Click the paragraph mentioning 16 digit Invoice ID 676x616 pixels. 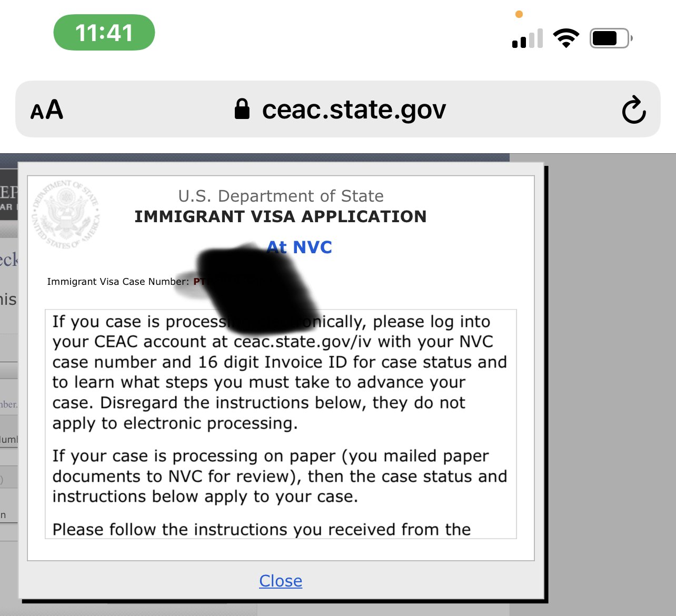pyautogui.click(x=280, y=372)
